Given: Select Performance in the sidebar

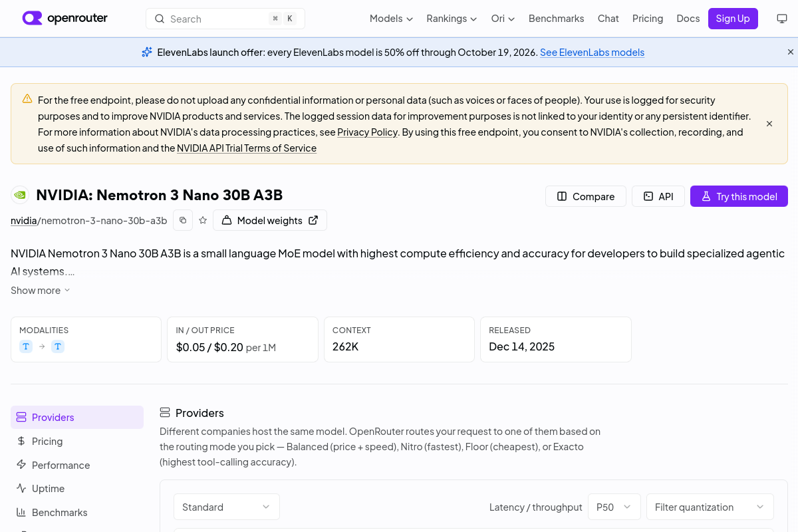Looking at the screenshot, I should 77,465.
